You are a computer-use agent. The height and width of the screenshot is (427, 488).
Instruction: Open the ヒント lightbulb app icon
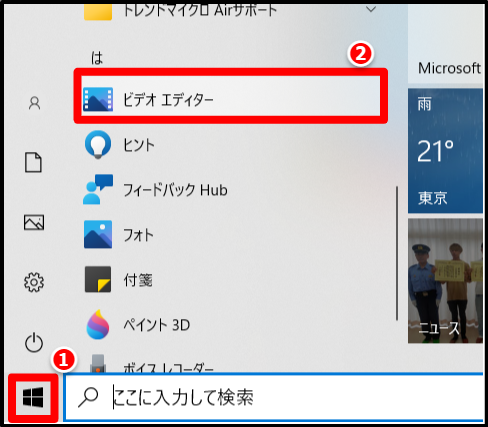98,144
